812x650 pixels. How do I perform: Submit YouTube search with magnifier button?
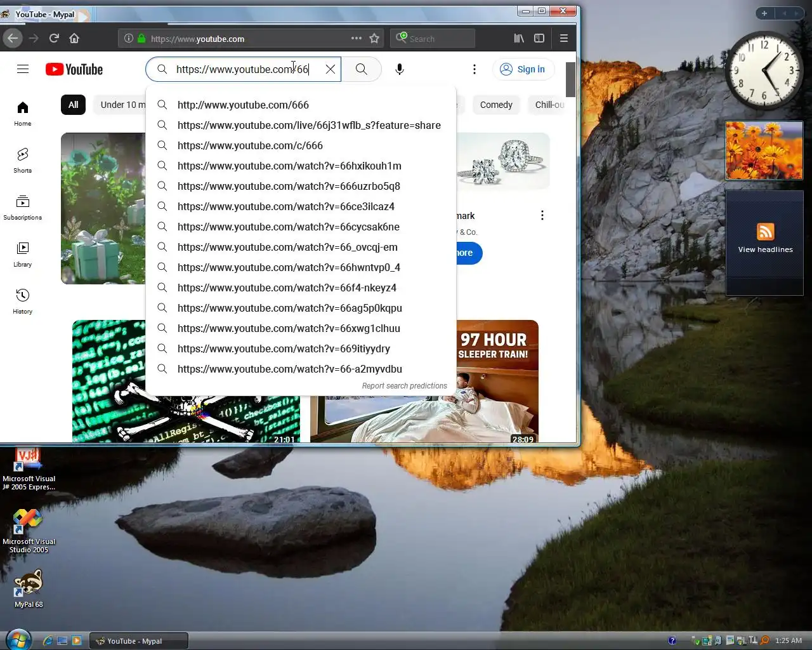[362, 69]
